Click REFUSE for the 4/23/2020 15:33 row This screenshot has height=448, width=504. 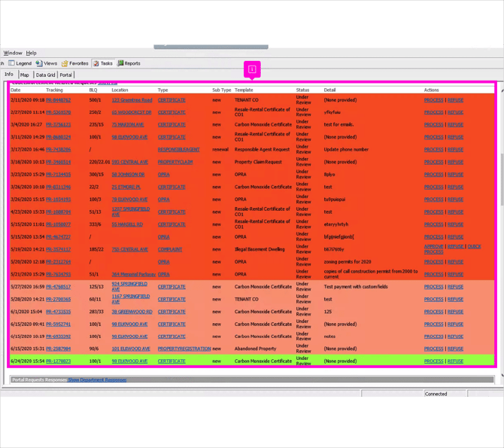pos(455,212)
